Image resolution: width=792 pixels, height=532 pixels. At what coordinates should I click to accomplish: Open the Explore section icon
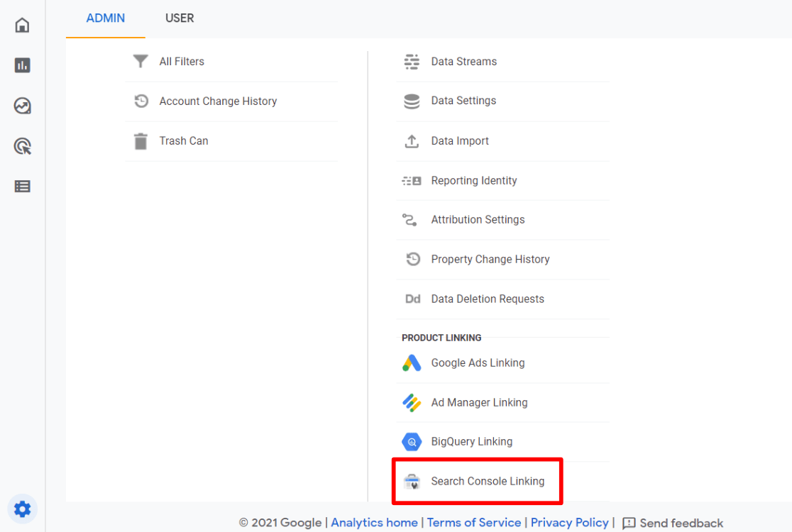point(22,105)
